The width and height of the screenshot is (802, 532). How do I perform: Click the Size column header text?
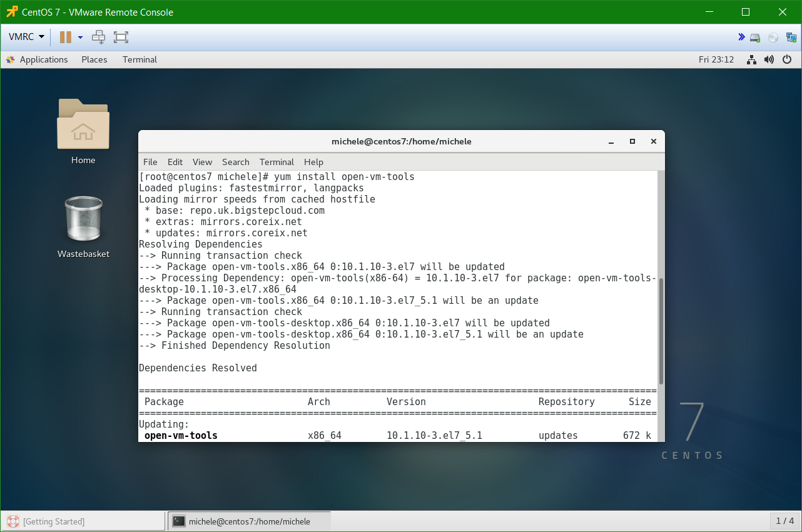[x=640, y=402]
